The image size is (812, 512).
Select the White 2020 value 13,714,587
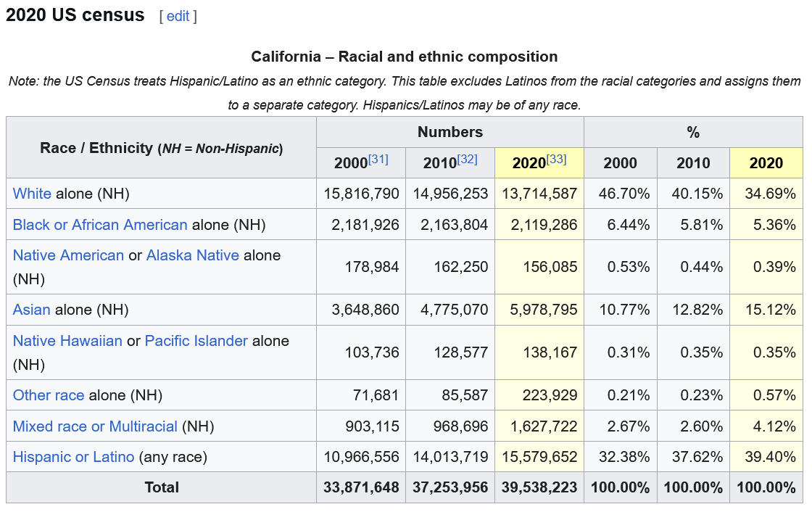click(x=539, y=194)
